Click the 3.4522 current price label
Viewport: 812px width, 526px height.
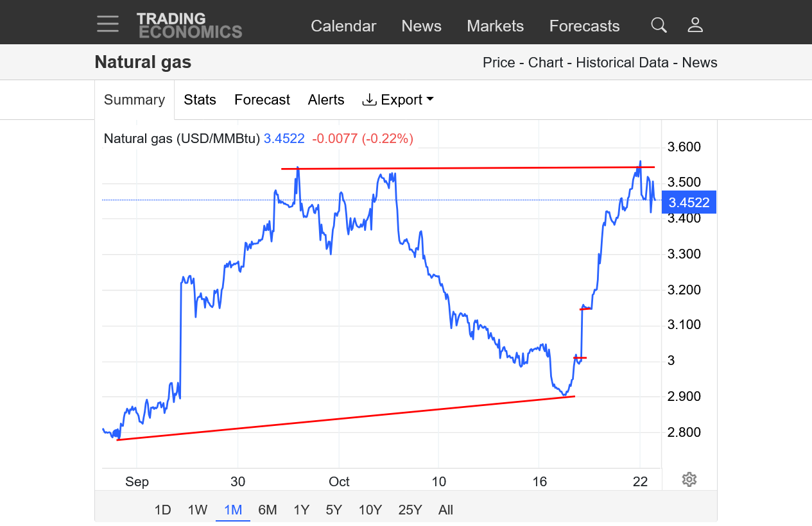(689, 203)
